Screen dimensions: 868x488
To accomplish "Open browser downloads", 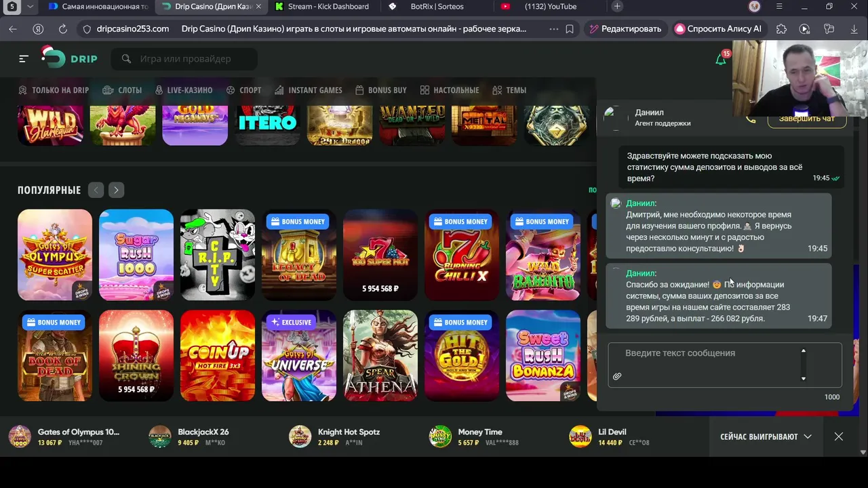I will tap(854, 29).
